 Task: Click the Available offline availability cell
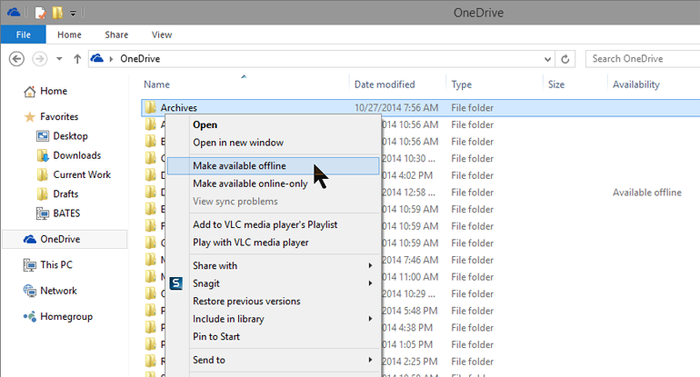[647, 193]
